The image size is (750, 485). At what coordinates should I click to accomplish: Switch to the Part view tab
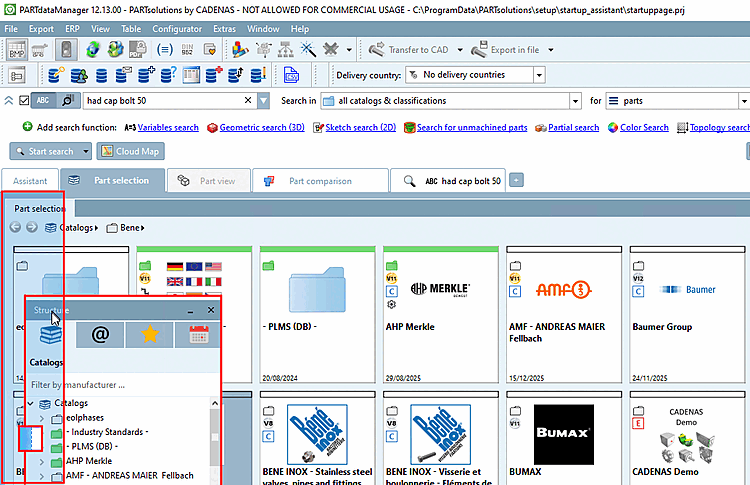tap(208, 181)
